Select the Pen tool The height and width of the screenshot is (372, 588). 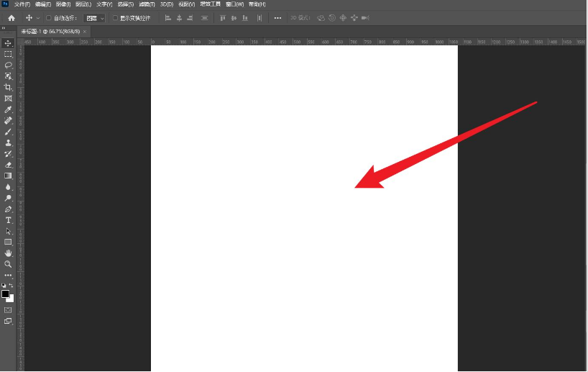[8, 209]
